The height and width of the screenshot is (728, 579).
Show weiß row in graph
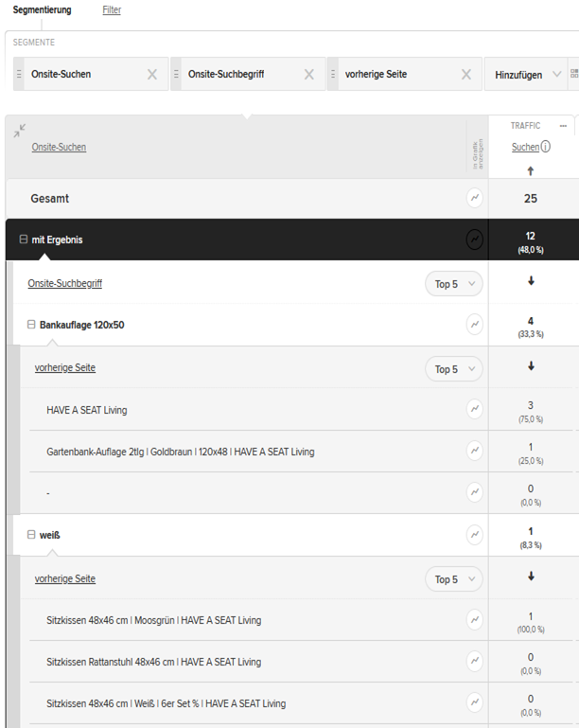pos(475,535)
